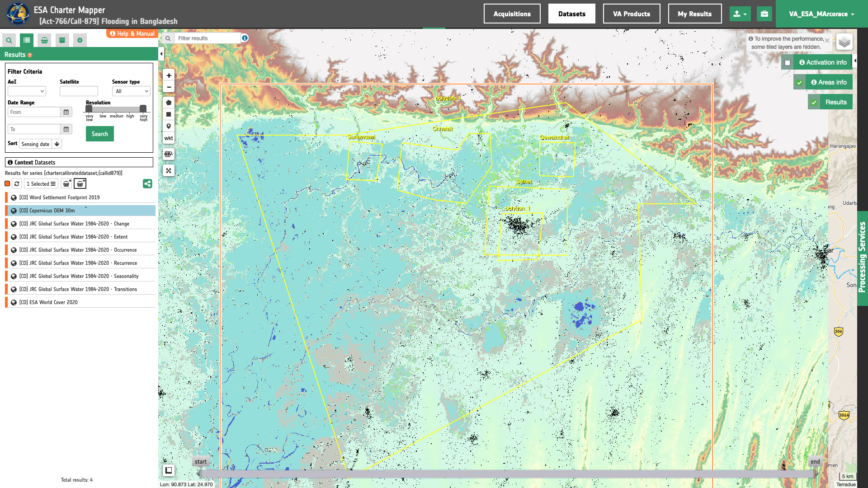The image size is (868, 488).
Task: Zoom in on the map
Action: [x=169, y=75]
